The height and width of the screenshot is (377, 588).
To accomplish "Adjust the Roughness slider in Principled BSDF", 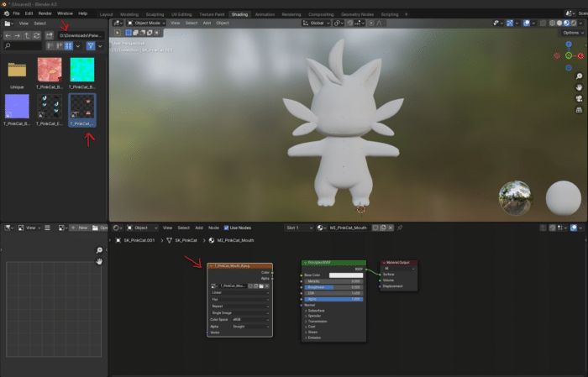I will 333,287.
